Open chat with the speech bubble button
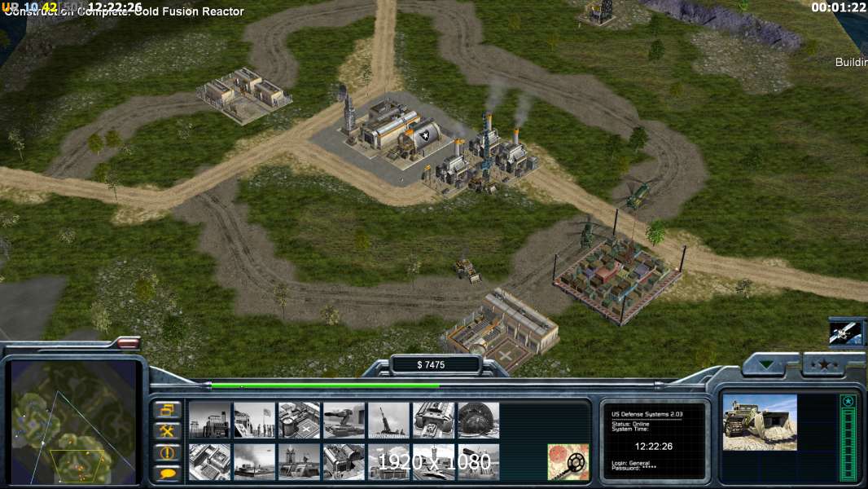868x489 pixels. pos(167,473)
